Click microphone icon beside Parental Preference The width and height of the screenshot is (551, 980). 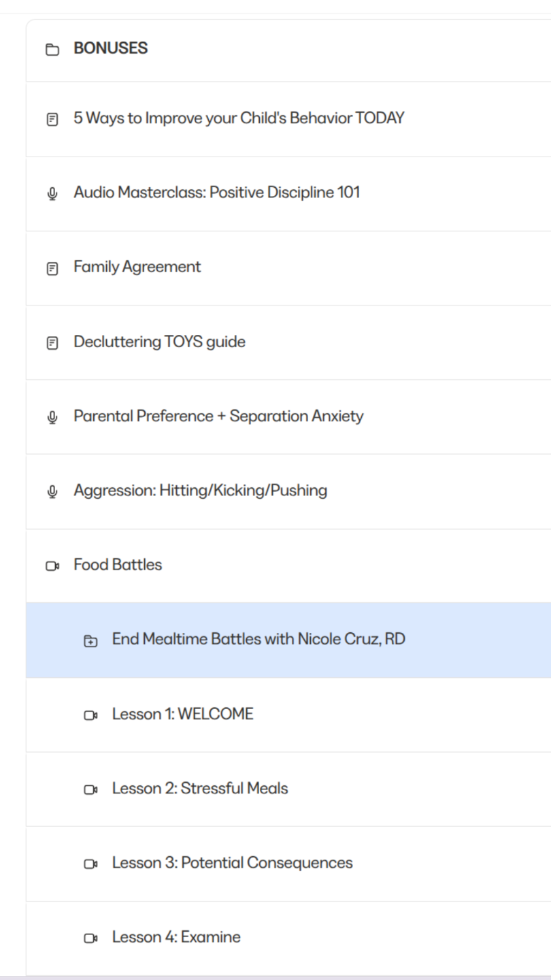[x=52, y=417]
